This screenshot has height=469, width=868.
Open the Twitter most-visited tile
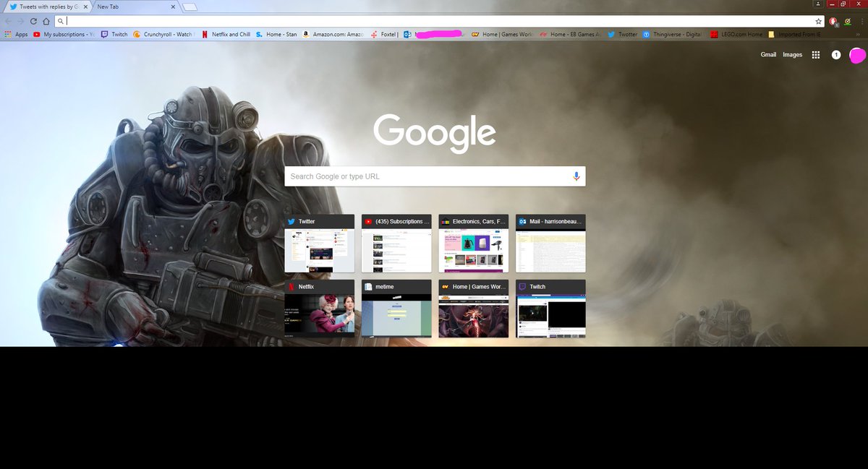click(x=319, y=244)
